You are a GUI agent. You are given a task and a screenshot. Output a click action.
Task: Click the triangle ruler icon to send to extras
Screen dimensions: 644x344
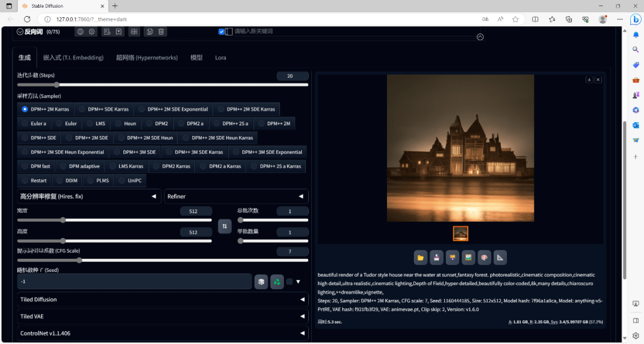(x=500, y=258)
